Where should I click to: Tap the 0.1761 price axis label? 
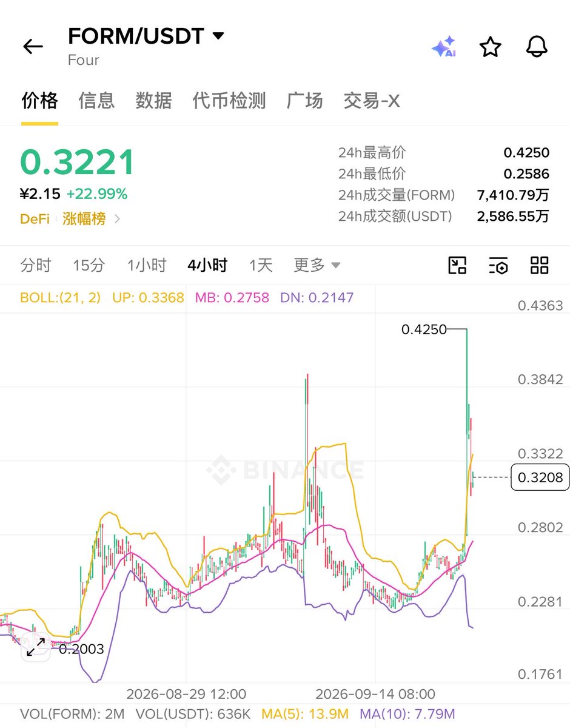point(540,675)
